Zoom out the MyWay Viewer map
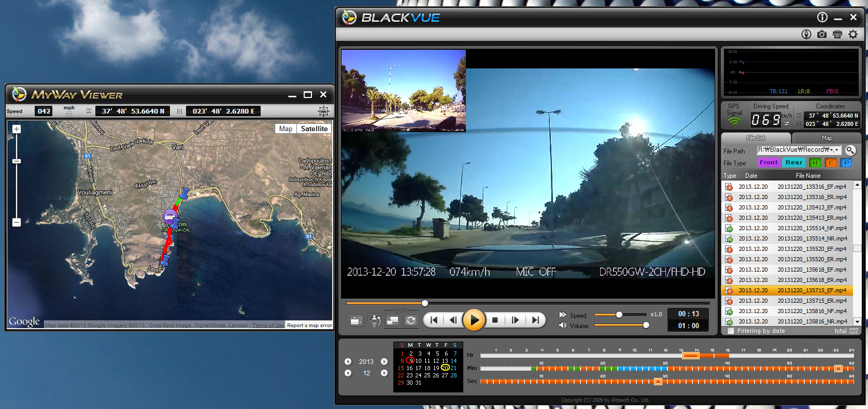Viewport: 868px width, 409px height. 17,222
